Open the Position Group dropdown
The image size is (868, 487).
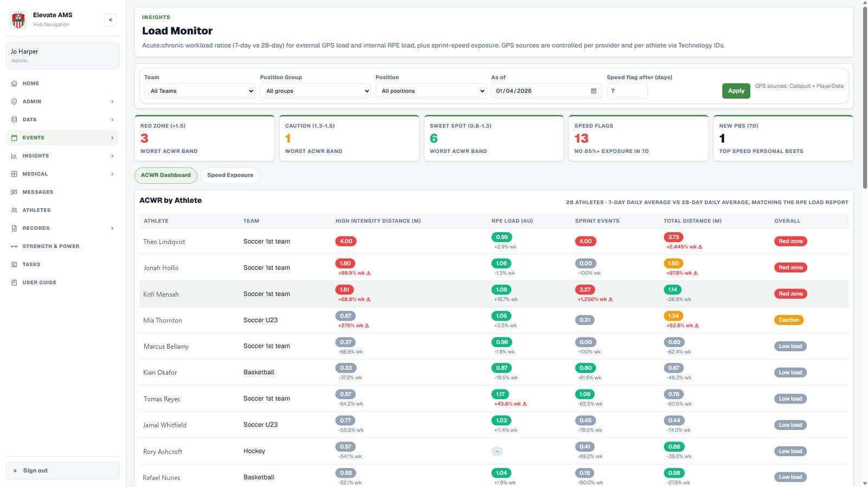tap(315, 91)
